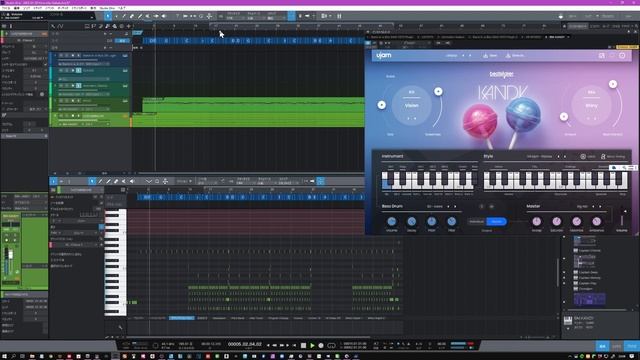Screen dimensions: 640x360
Task: Select the Arrow tool in the top toolbar
Action: point(108,16)
